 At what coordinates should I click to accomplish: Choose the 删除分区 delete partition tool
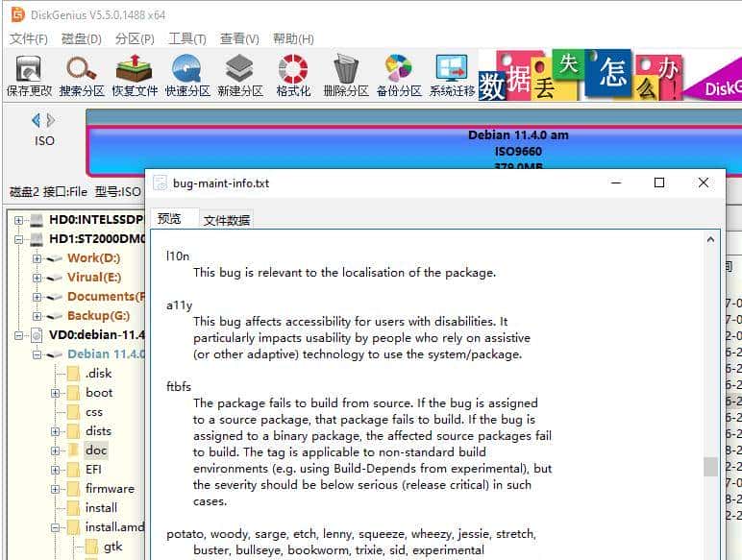pyautogui.click(x=346, y=76)
